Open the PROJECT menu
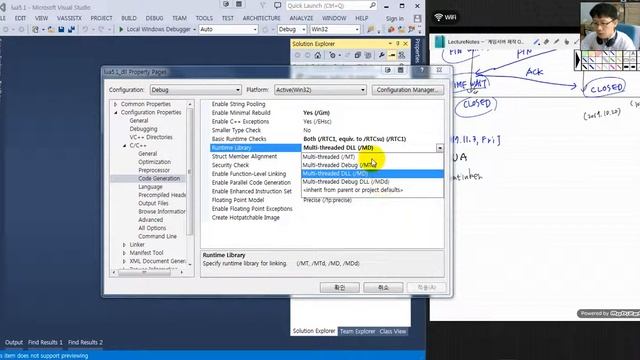640x360 pixels. [x=101, y=18]
